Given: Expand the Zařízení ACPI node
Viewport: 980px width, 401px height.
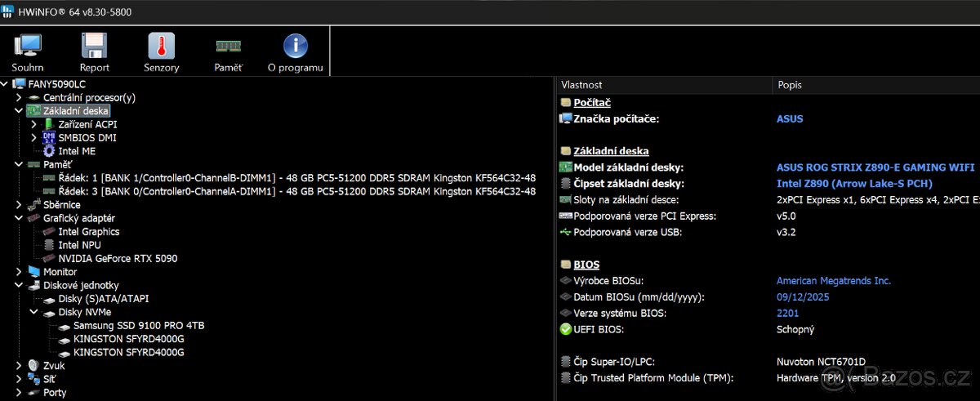Looking at the screenshot, I should pyautogui.click(x=33, y=124).
